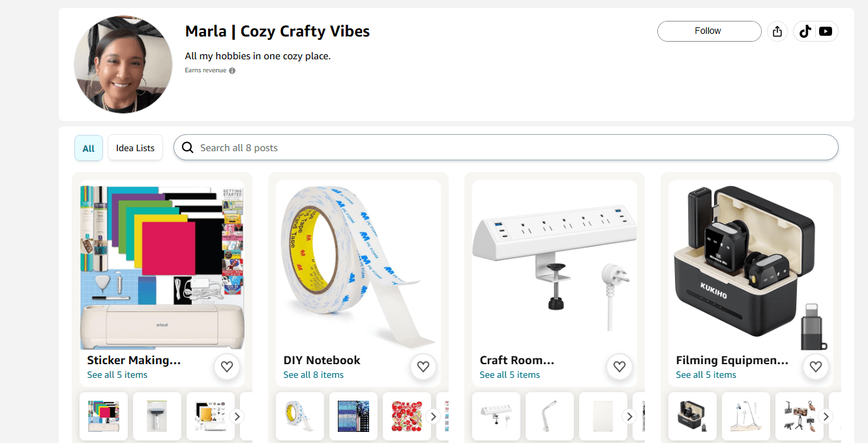The height and width of the screenshot is (443, 868).
Task: Open See all 8 items for DIY Notebook
Action: tap(314, 375)
